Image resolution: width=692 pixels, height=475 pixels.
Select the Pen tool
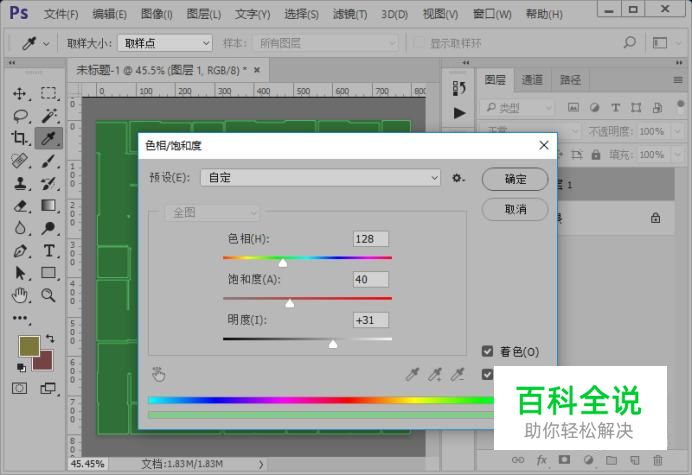click(20, 251)
